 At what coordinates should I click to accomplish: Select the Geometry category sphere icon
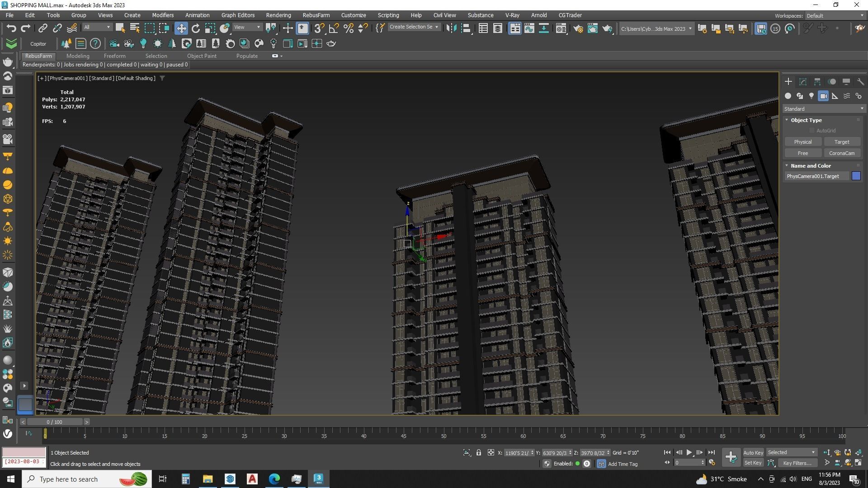pyautogui.click(x=788, y=96)
